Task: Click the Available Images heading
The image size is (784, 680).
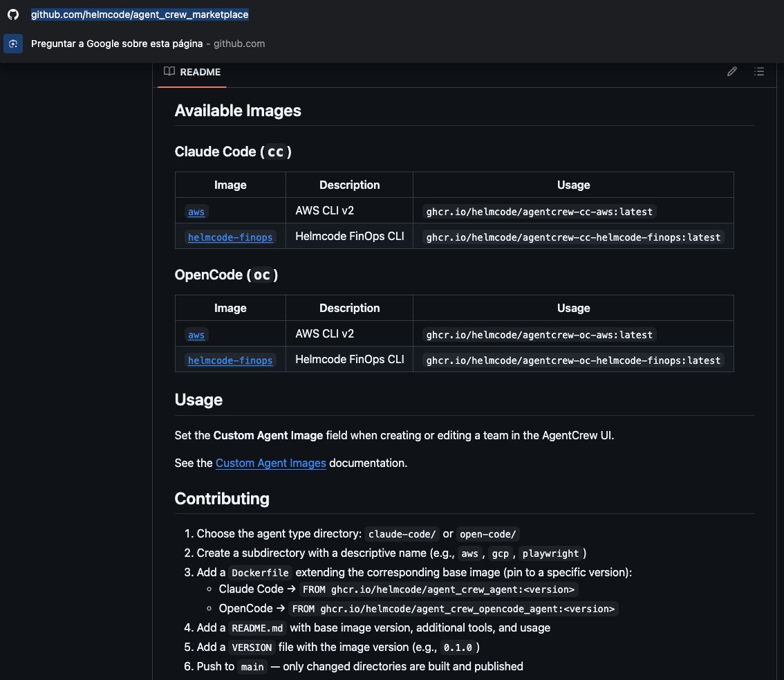Action: [238, 111]
